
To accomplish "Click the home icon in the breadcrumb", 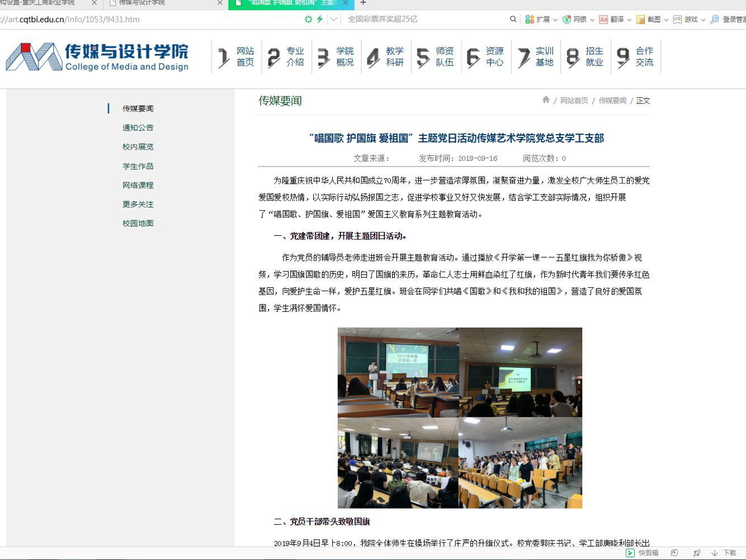I will pos(546,100).
